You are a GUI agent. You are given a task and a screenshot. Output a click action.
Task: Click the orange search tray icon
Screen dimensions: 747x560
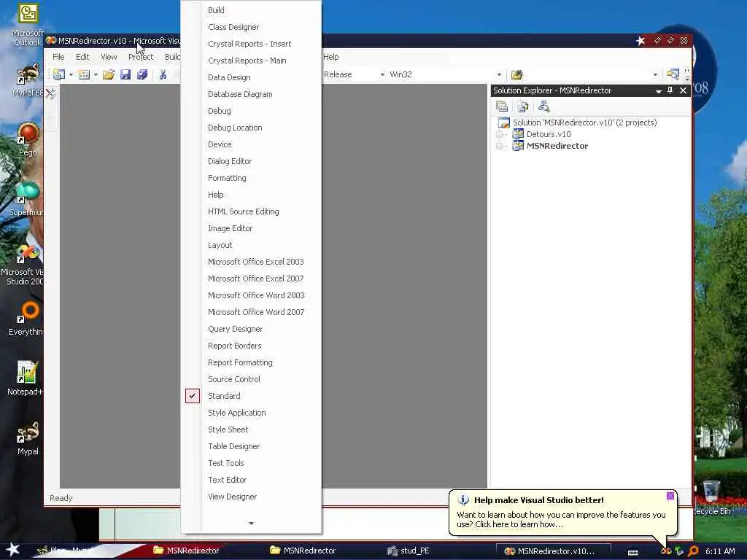694,551
